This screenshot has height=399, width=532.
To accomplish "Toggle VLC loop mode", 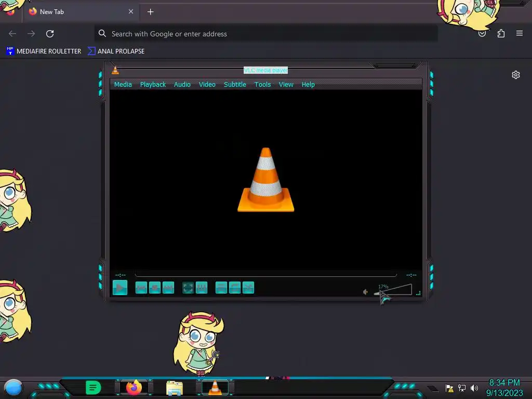I will pos(235,288).
